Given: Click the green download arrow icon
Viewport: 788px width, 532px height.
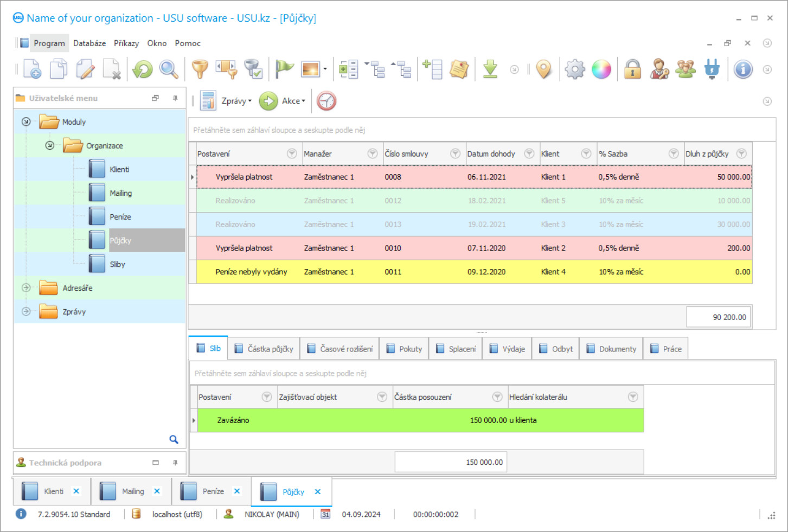Looking at the screenshot, I should pos(490,69).
